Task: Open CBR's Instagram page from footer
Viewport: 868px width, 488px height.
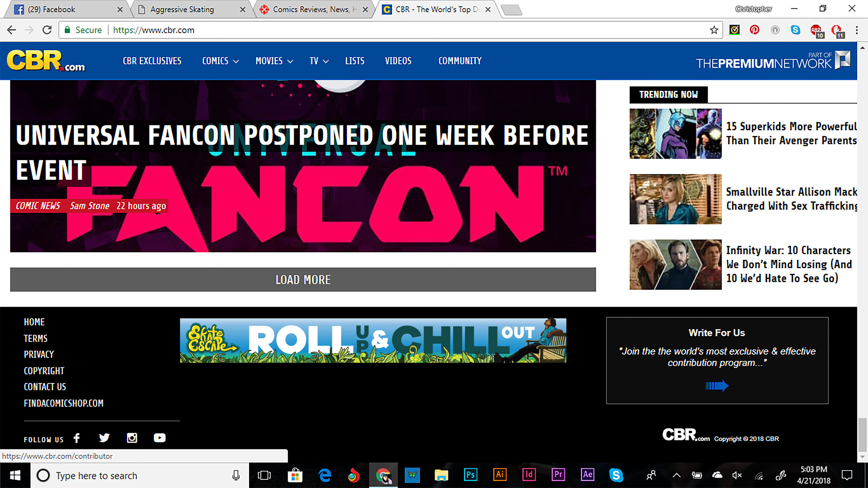Action: [x=132, y=438]
